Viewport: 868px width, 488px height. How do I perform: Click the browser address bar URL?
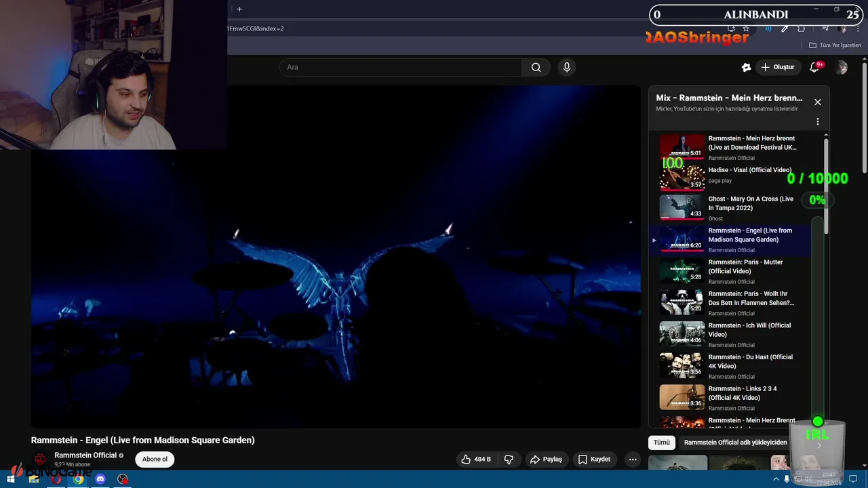255,28
